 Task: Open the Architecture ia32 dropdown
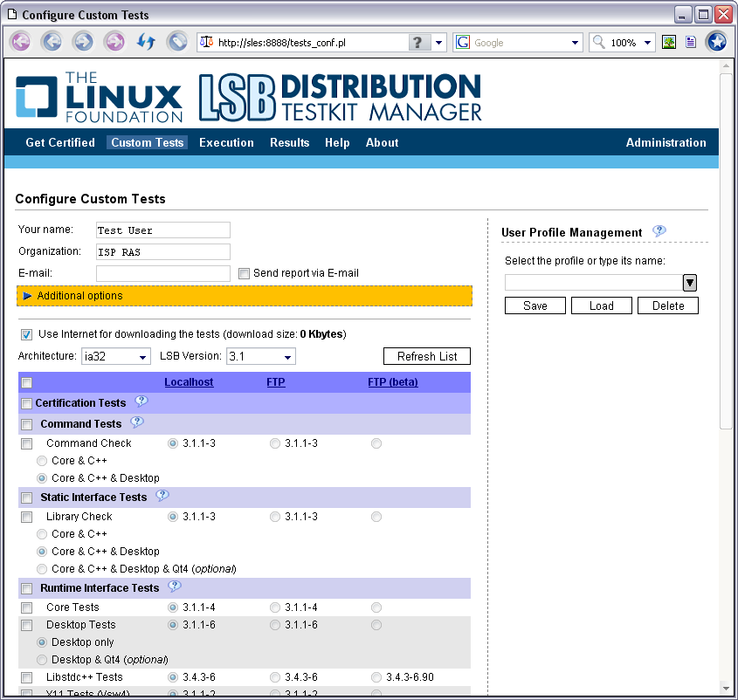pos(116,357)
